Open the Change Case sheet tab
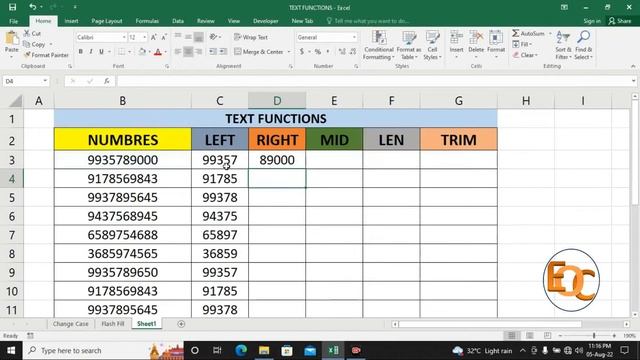640x360 pixels. pyautogui.click(x=70, y=324)
